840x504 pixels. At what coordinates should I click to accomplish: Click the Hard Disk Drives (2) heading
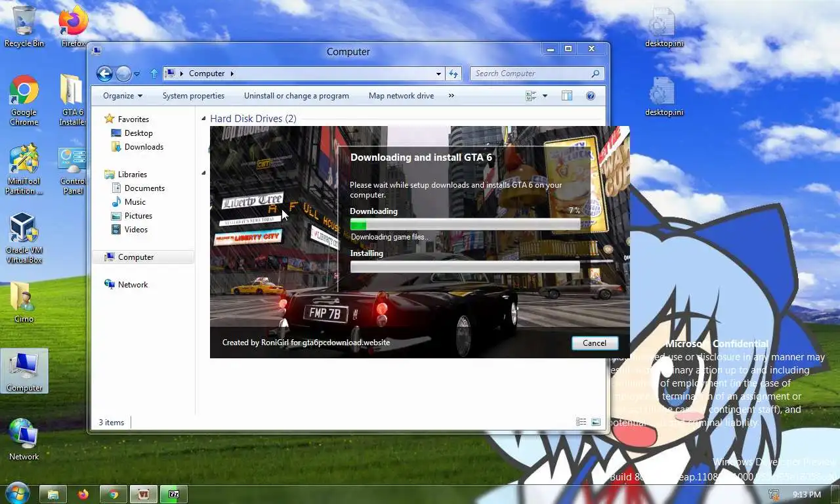pos(253,119)
